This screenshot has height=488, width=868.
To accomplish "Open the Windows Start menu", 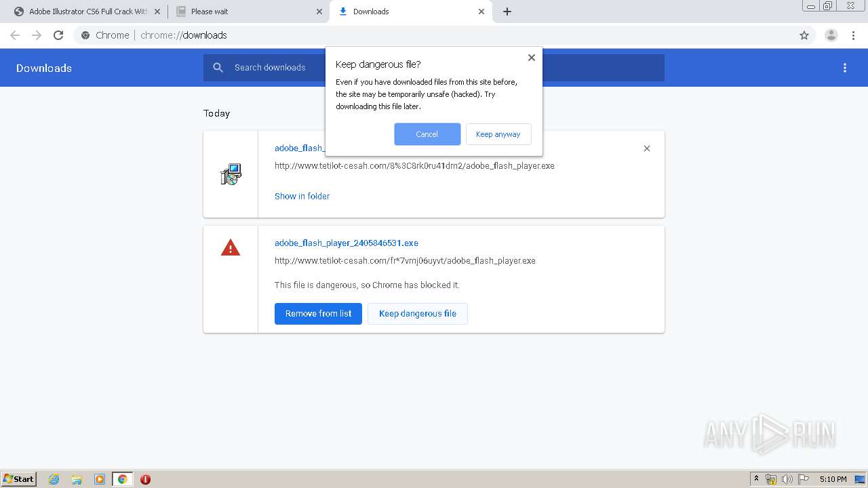I will click(19, 479).
